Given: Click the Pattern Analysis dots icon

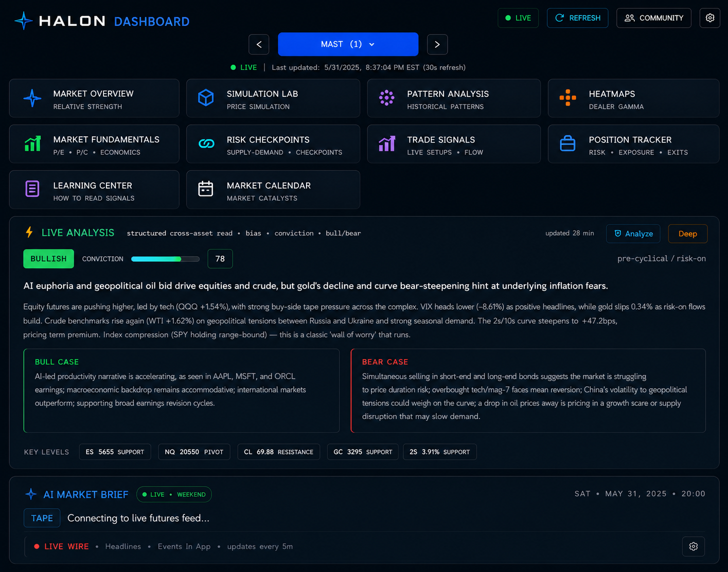Looking at the screenshot, I should point(386,98).
